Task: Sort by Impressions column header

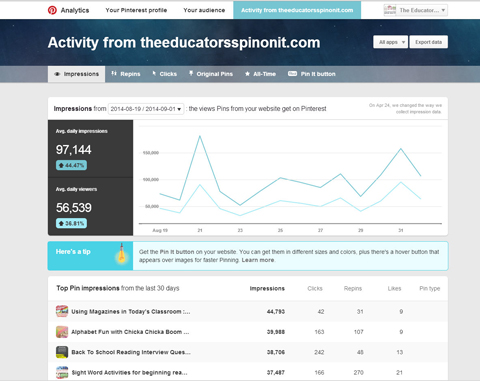Action: 267,288
